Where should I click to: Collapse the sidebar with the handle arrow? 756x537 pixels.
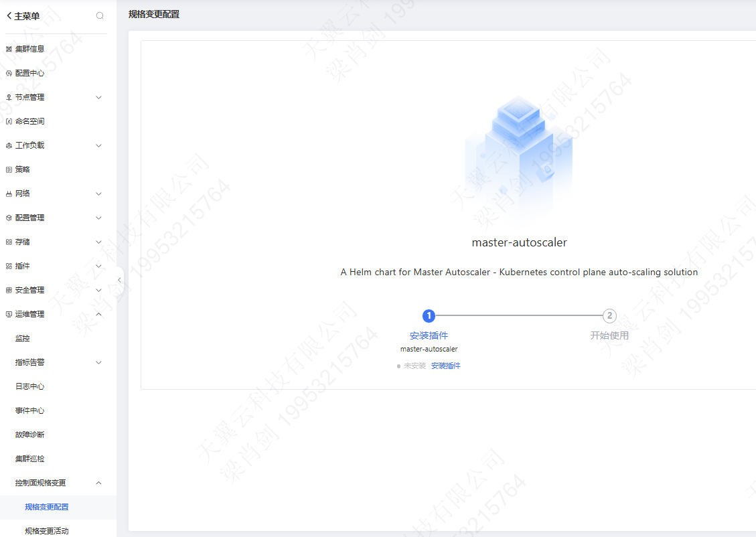(120, 280)
